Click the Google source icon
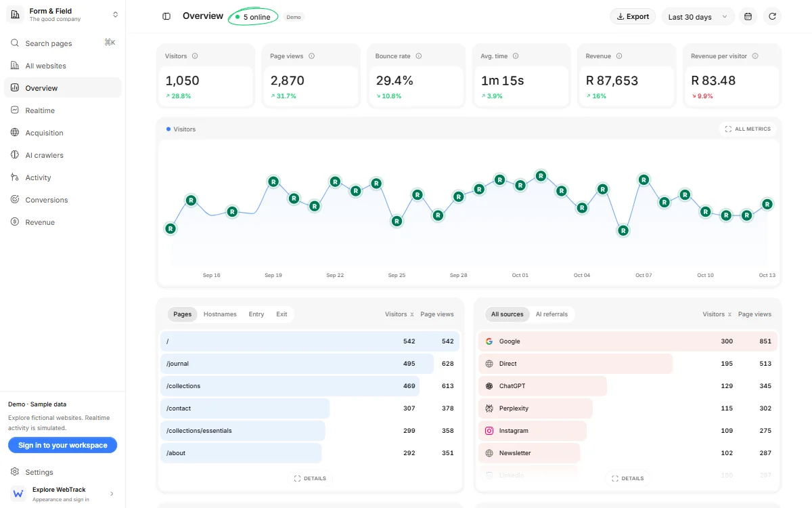Screen dimensions: 812x508 [489, 341]
